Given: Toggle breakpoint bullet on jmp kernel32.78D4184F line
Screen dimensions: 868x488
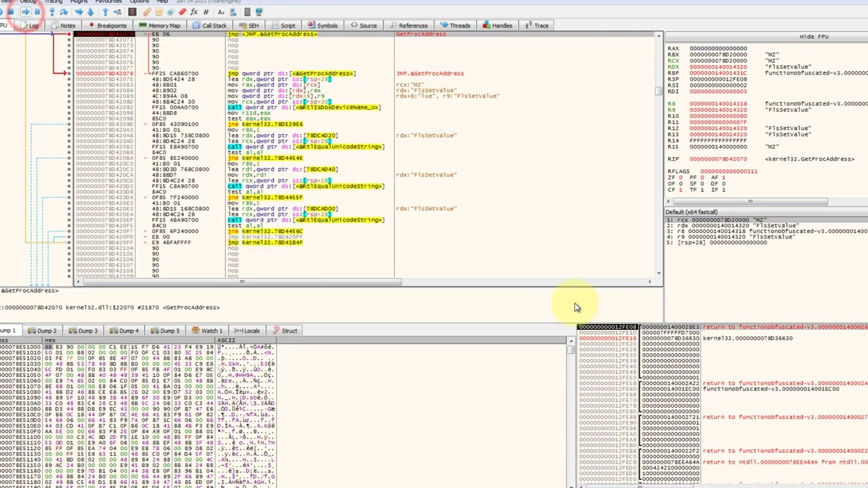Looking at the screenshot, I should [68, 243].
